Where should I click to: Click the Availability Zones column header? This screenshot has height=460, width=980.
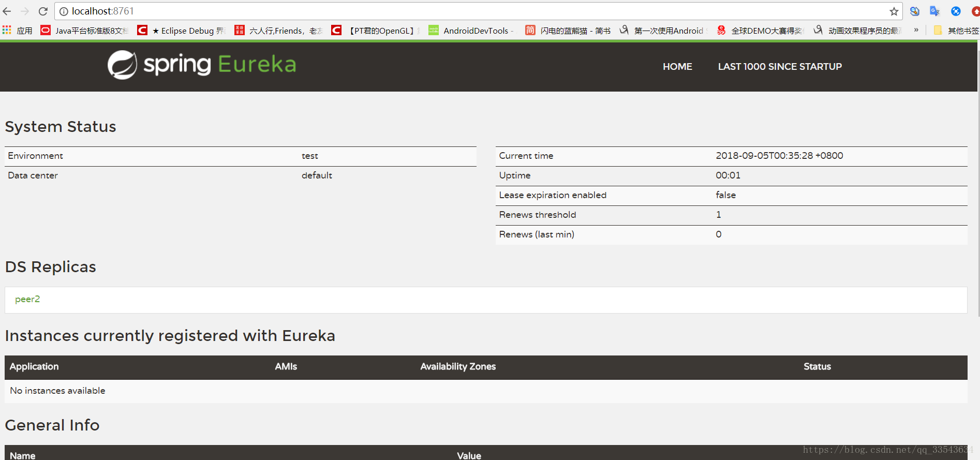tap(458, 366)
